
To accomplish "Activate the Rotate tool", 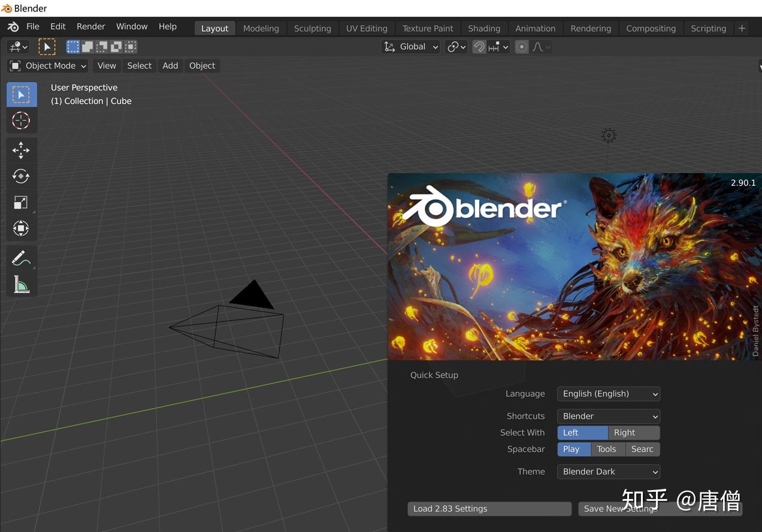I will coord(21,176).
